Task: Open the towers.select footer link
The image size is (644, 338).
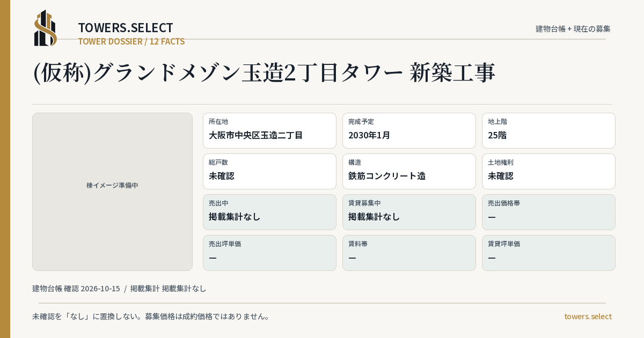Action: point(588,317)
